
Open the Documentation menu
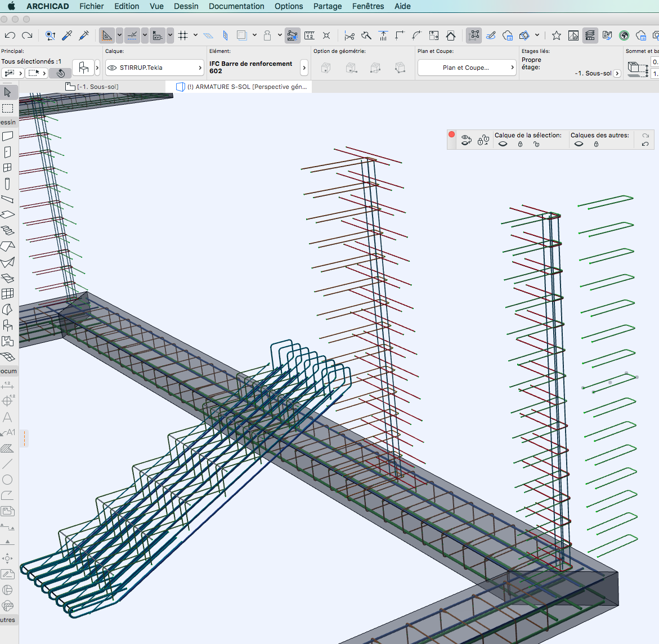pyautogui.click(x=236, y=6)
